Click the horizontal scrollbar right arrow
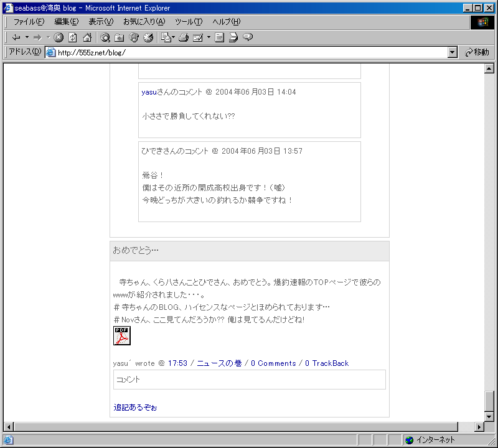498x448 pixels. pos(479,427)
